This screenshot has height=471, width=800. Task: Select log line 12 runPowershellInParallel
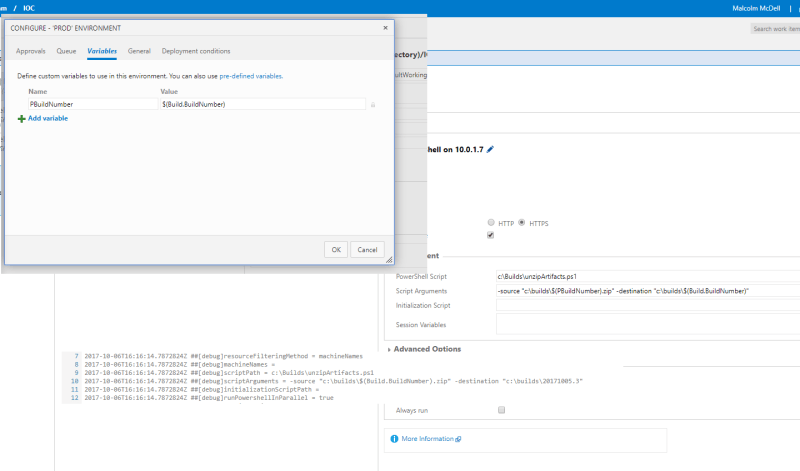click(x=209, y=398)
